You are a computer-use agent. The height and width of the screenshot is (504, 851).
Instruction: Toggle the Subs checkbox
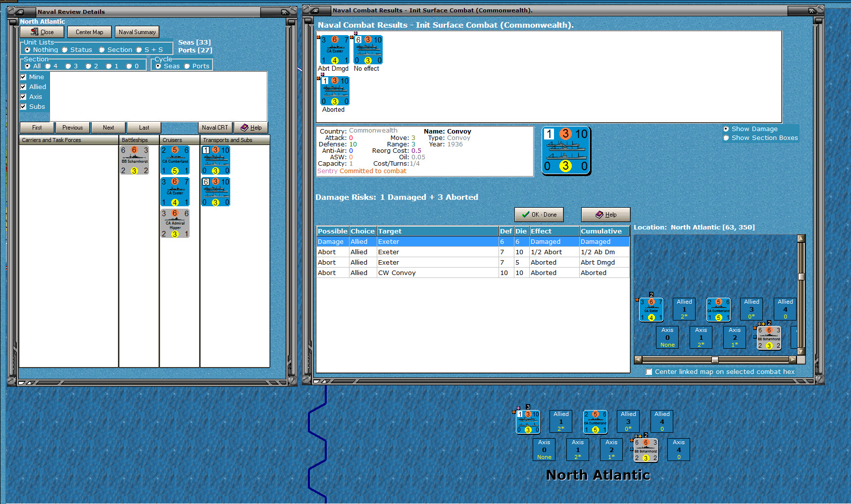pyautogui.click(x=23, y=107)
